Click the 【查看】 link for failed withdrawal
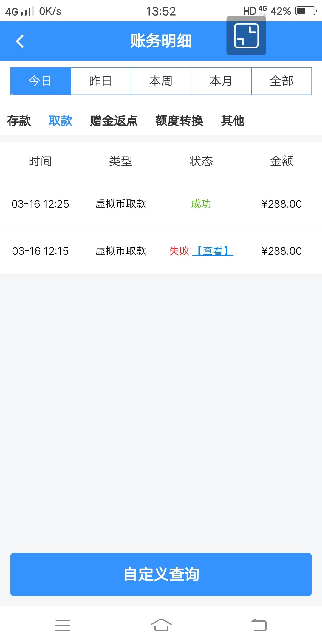The image size is (322, 644). pos(213,251)
